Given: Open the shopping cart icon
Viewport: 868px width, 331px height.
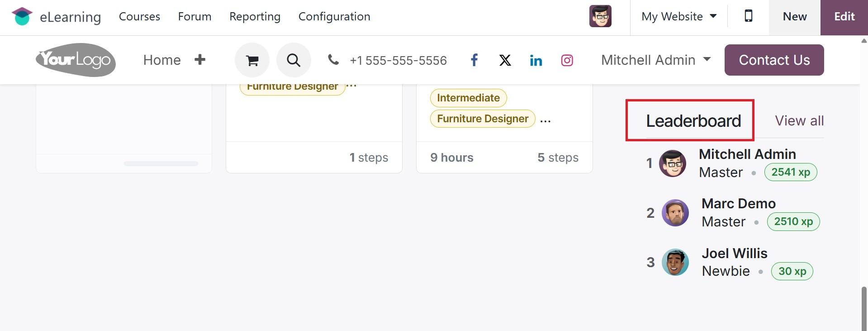Looking at the screenshot, I should click(x=252, y=60).
